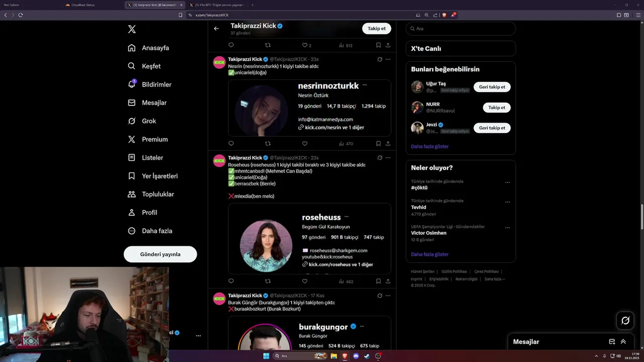Open options for #çöktü trend

coord(507,183)
